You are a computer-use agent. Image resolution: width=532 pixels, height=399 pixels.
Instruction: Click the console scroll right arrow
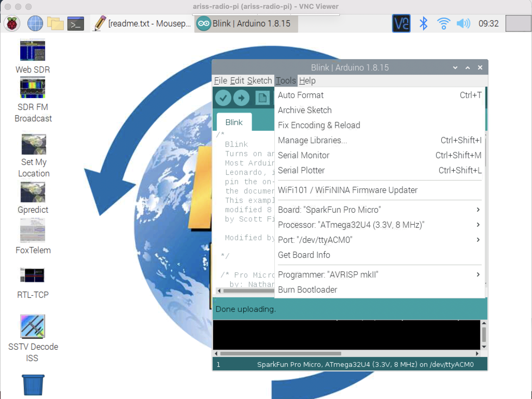pos(477,354)
